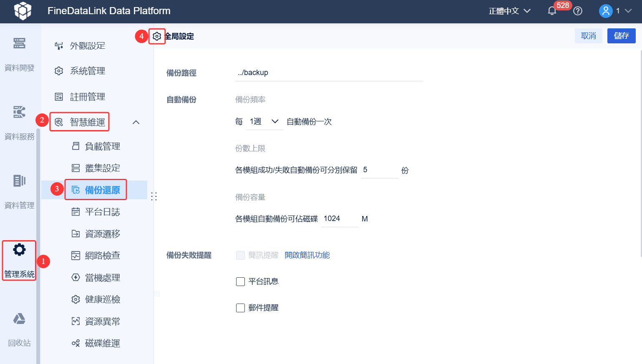
Task: Open the 資料開發 module icon
Action: (19, 43)
